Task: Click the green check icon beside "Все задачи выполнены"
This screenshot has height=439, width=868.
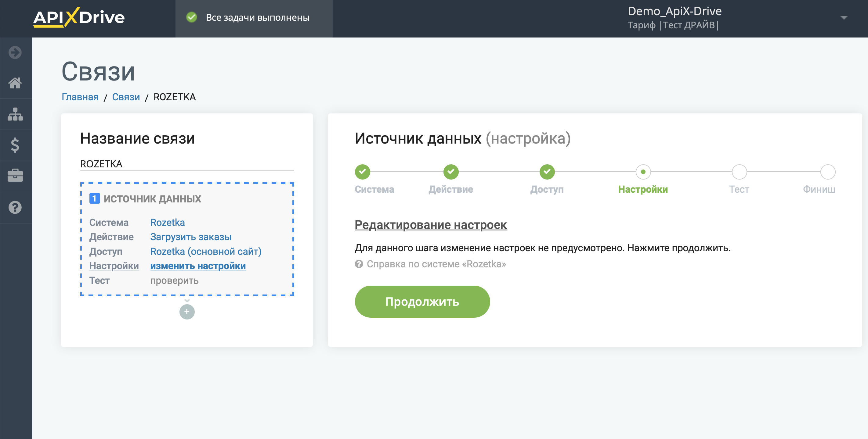Action: (192, 17)
